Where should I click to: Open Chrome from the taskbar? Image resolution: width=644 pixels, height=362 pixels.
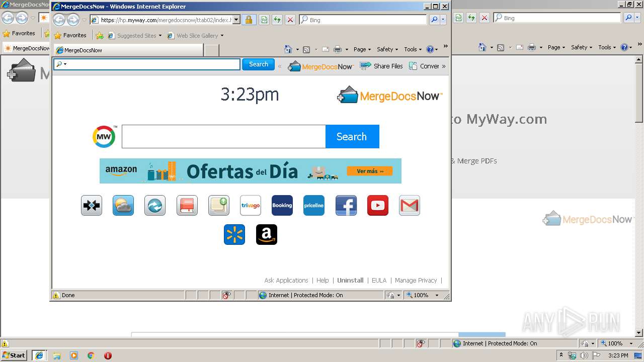tap(91, 355)
